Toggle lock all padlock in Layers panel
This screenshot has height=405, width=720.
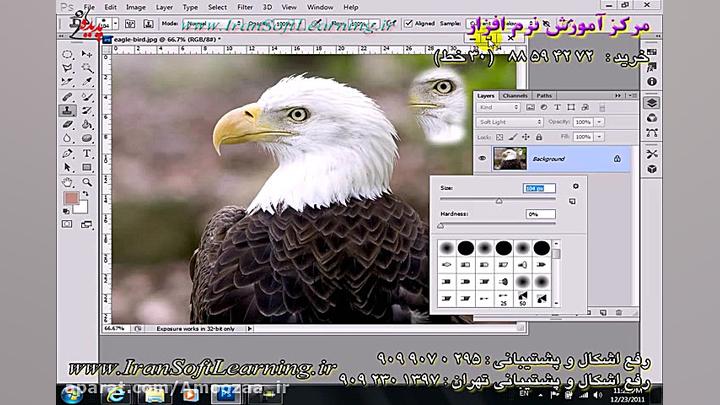pyautogui.click(x=539, y=137)
